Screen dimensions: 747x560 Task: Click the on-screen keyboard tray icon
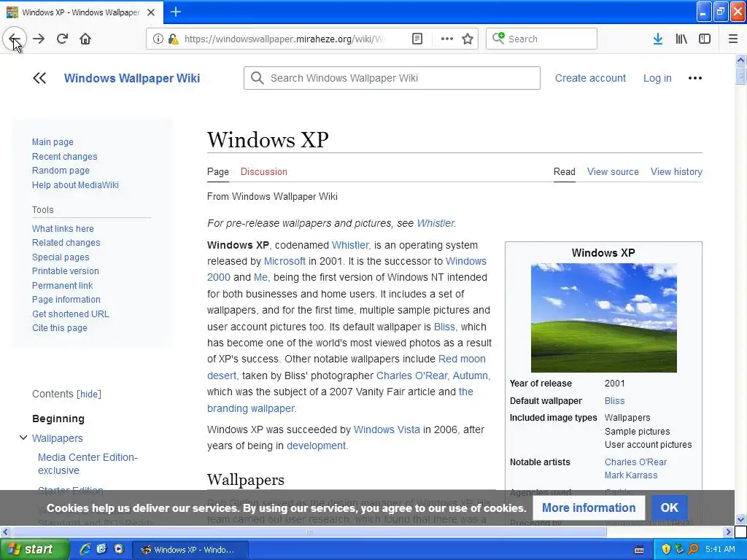click(x=639, y=550)
